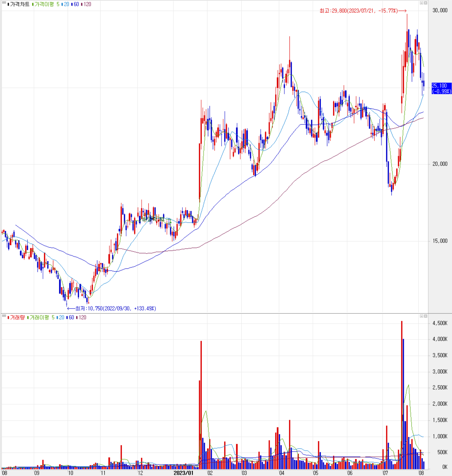This screenshot has width=452, height=476.
Task: Click the gray handle icon of price chart panel
Action: 4,3
